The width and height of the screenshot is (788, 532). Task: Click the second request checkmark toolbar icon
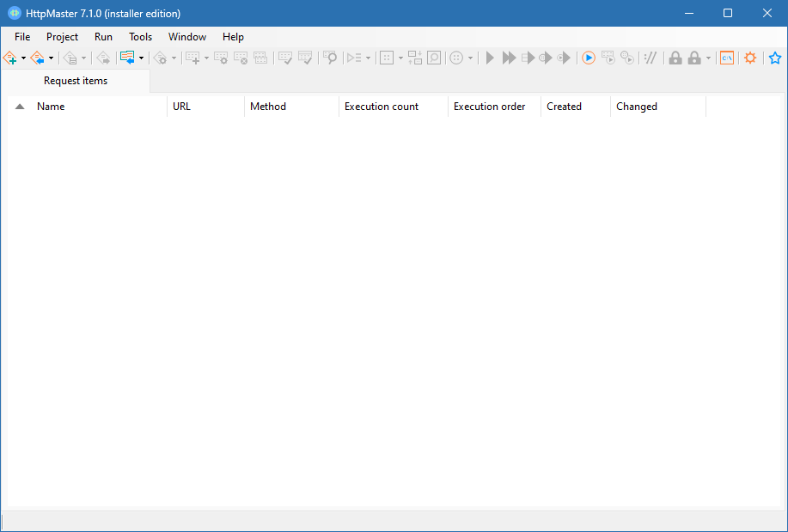(x=305, y=58)
